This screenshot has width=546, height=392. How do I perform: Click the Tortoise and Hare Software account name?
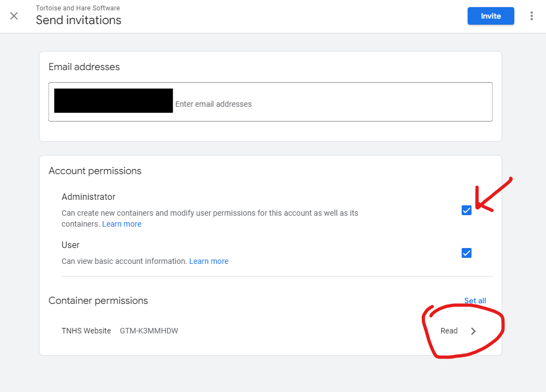coord(77,8)
